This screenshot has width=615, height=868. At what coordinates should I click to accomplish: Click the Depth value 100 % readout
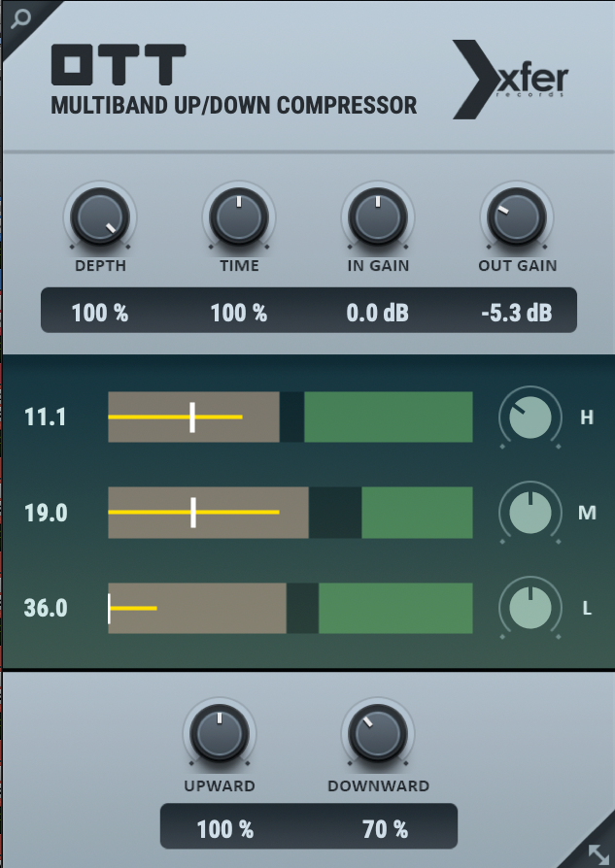tap(99, 313)
